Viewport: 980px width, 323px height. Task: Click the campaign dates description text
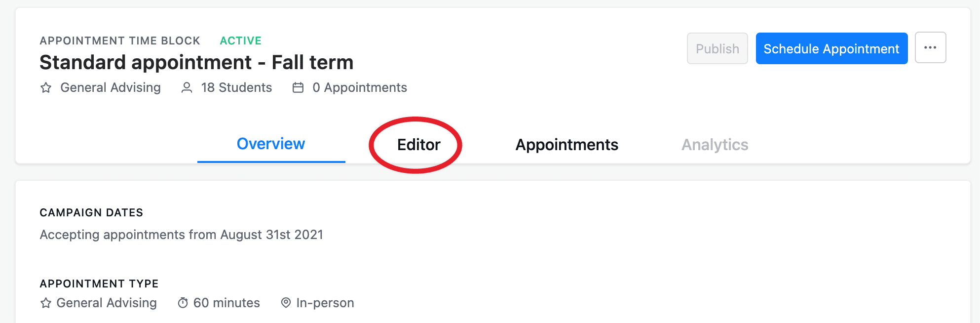181,235
